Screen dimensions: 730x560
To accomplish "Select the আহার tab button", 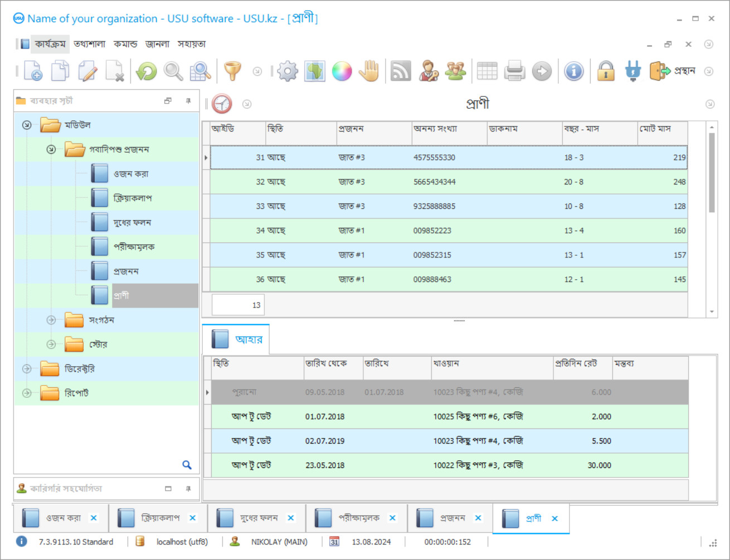I will [x=236, y=339].
